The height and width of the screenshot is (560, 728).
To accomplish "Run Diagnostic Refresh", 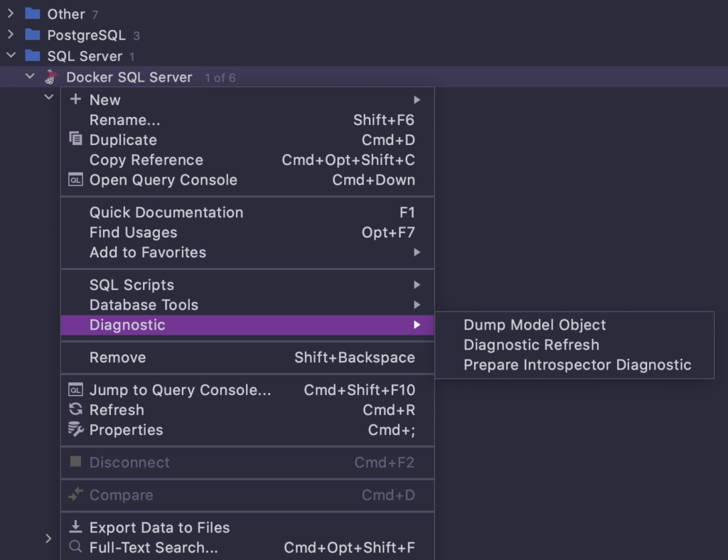I will click(x=574, y=345).
